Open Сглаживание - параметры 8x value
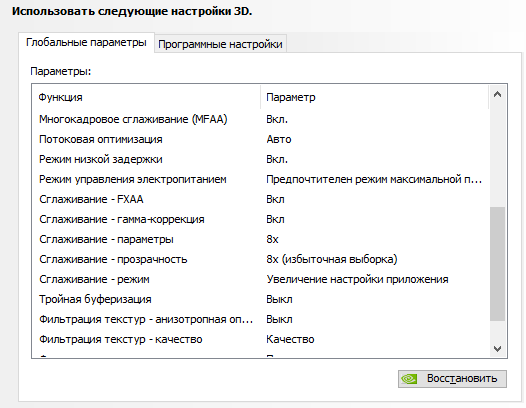This screenshot has width=526, height=408. pyautogui.click(x=272, y=239)
